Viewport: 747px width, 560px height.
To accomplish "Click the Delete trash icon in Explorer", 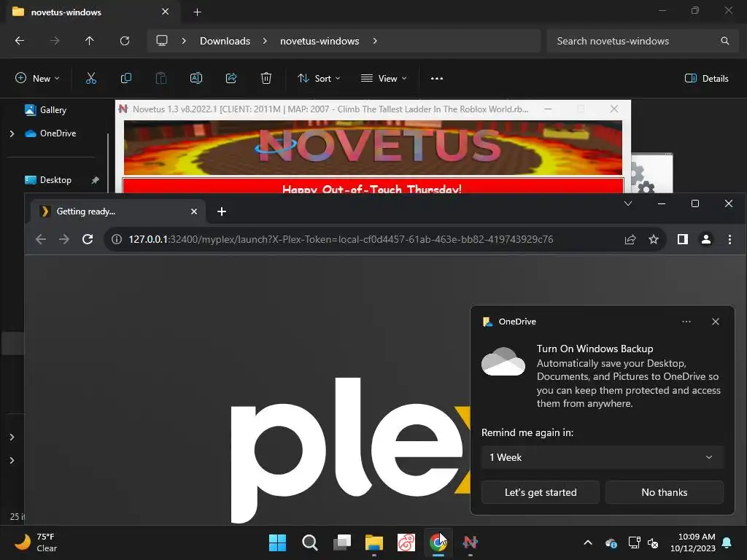I will (266, 78).
